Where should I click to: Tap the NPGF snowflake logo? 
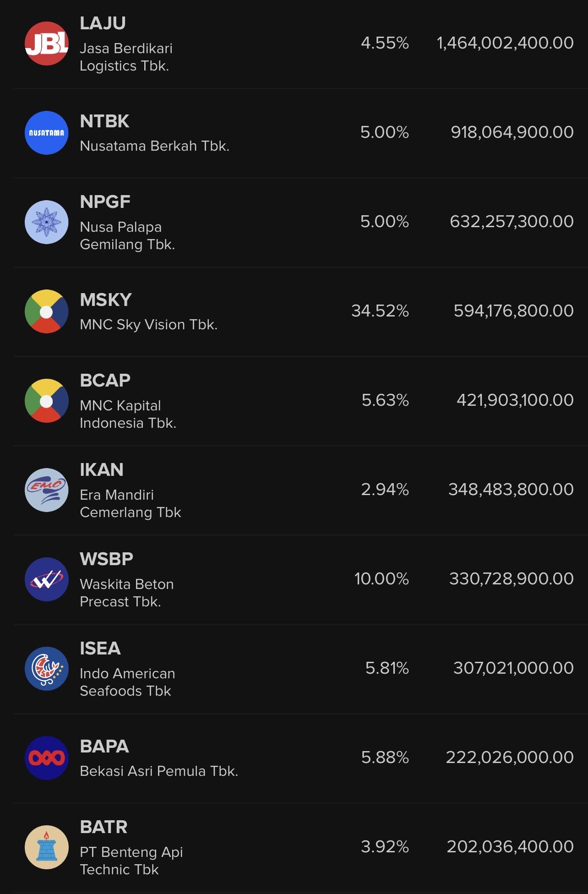(46, 222)
